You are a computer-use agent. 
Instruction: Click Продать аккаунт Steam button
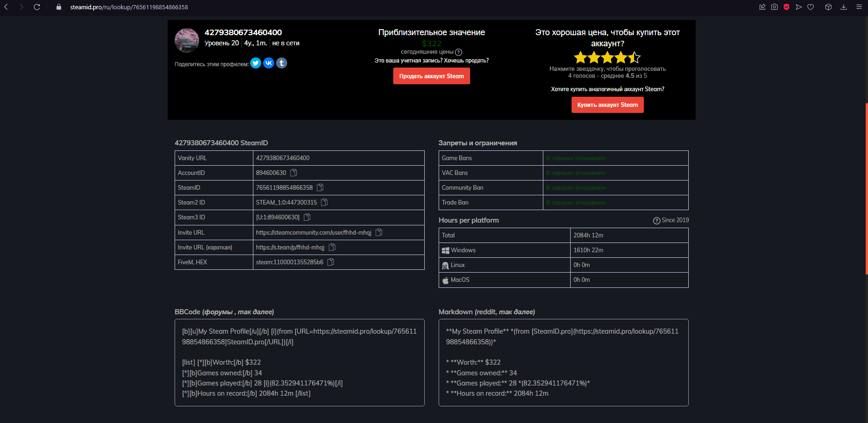432,76
